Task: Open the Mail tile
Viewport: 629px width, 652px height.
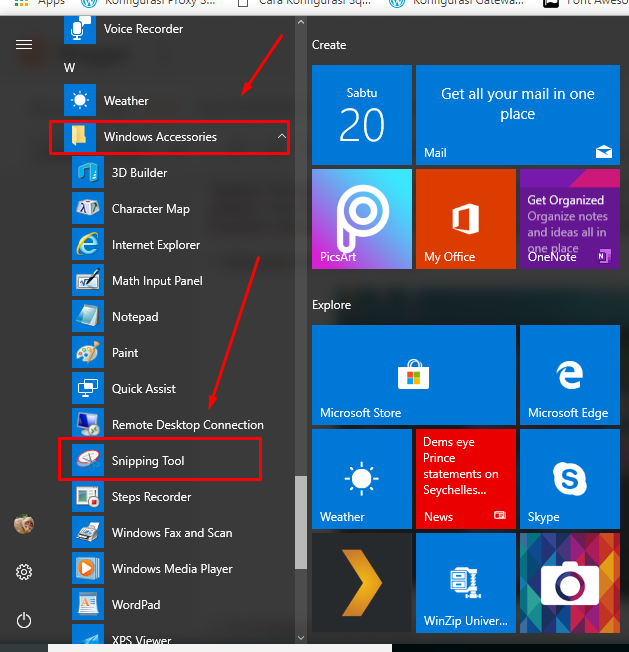Action: tap(518, 115)
